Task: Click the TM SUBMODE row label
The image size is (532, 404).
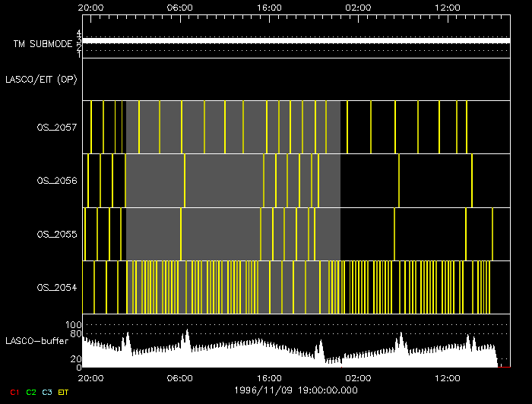Action: (42, 44)
